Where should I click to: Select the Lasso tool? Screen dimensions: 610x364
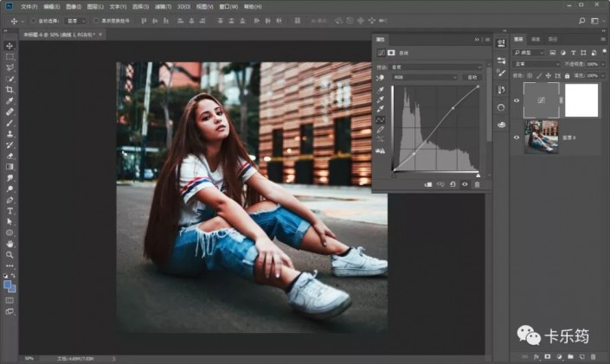(10, 67)
